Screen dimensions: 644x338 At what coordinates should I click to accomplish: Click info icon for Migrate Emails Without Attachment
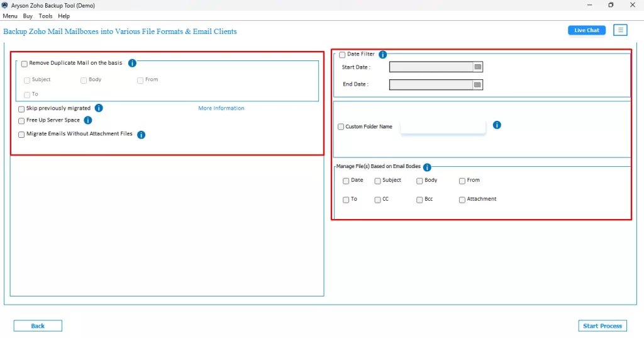pyautogui.click(x=141, y=135)
